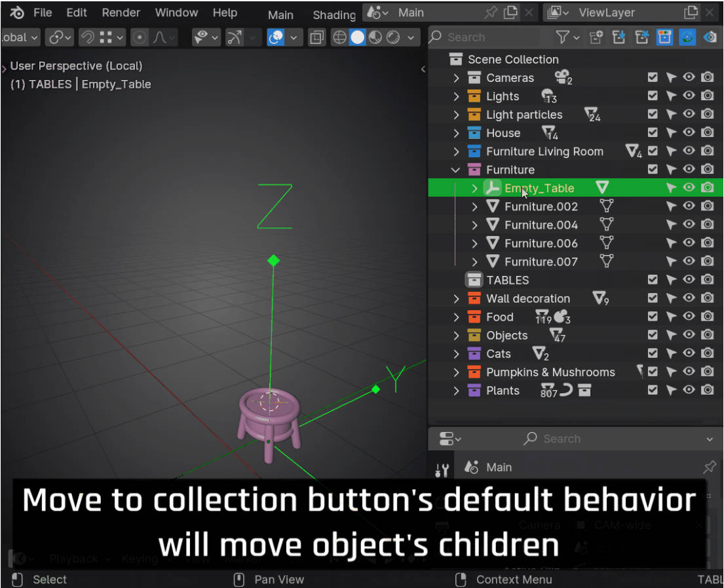Click Keying in the timeline
Screen dimensions: 724x588
point(140,559)
